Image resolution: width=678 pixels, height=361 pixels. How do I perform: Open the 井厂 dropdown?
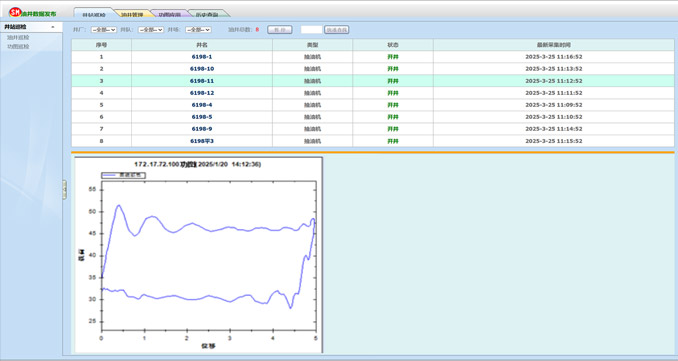coord(104,30)
